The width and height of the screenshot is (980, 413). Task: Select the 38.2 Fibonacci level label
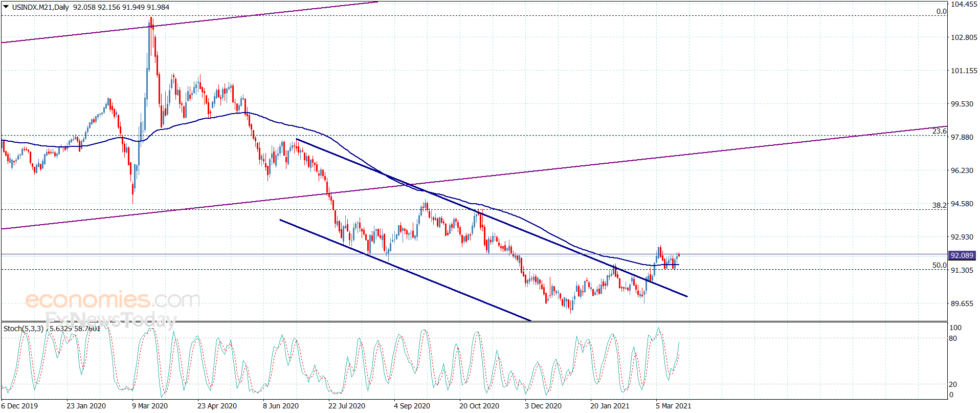coord(939,205)
